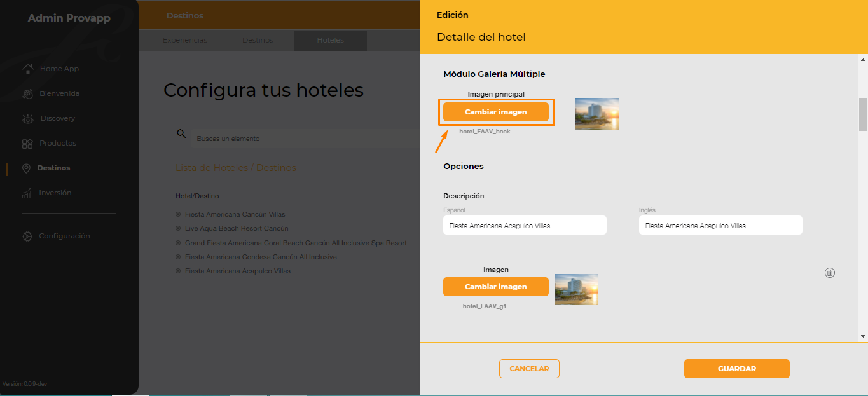868x396 pixels.
Task: Click the Lista de Hoteles / Destinos heading
Action: point(236,168)
